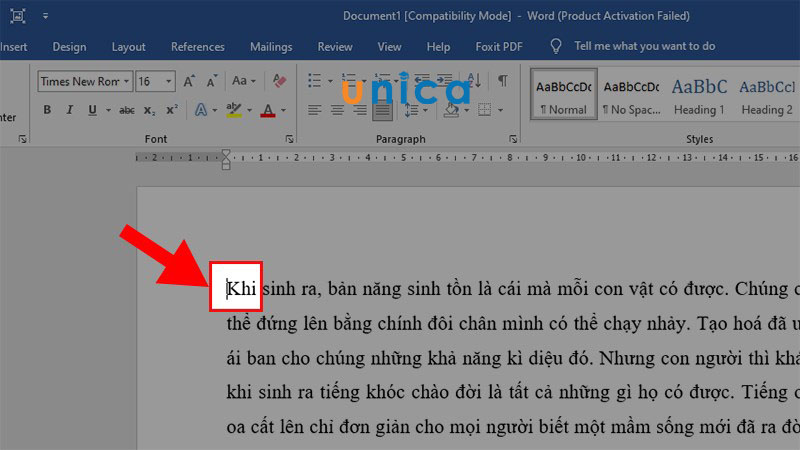
Task: Click Tell me what you want to do
Action: click(645, 46)
